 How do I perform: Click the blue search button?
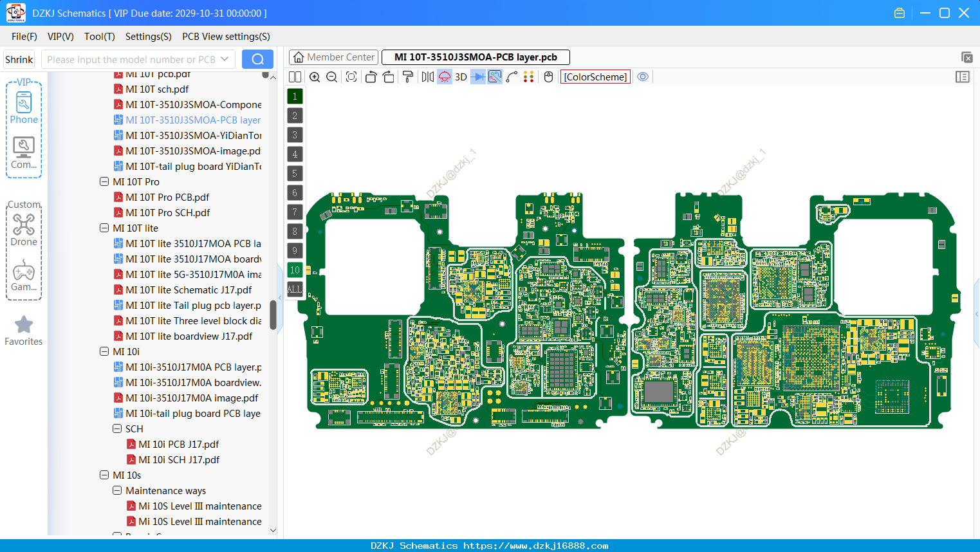point(257,59)
